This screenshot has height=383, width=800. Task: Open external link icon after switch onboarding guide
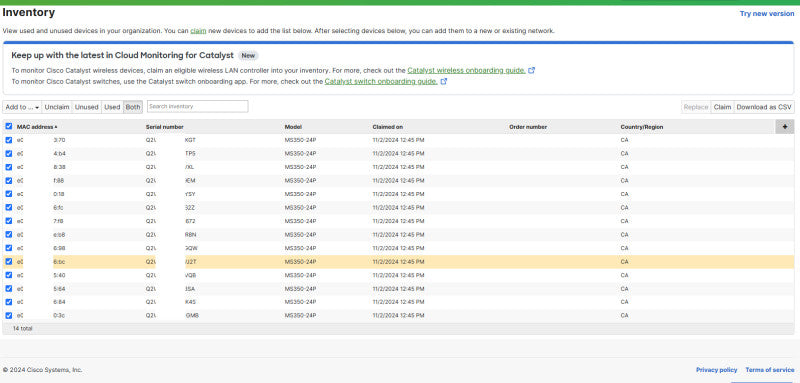click(443, 81)
